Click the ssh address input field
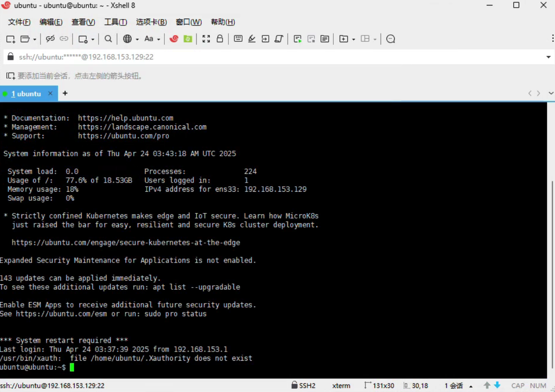 (273, 57)
